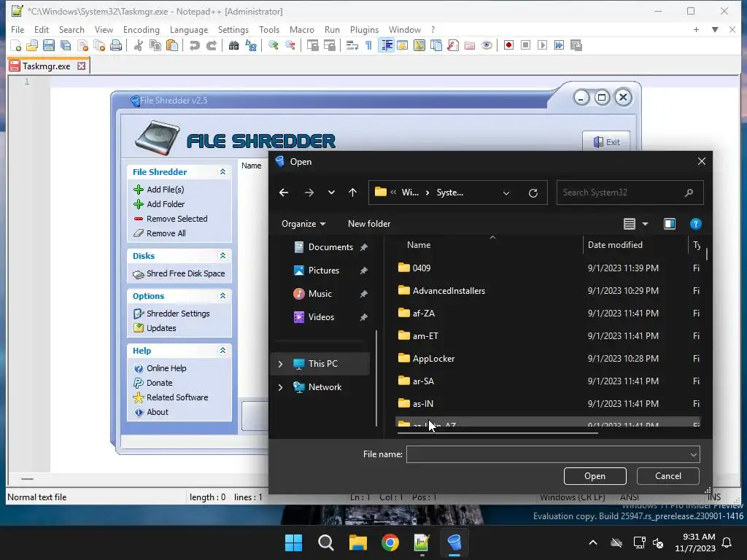The height and width of the screenshot is (560, 747).
Task: Toggle the preview pane icon in Open dialog
Action: coord(670,224)
